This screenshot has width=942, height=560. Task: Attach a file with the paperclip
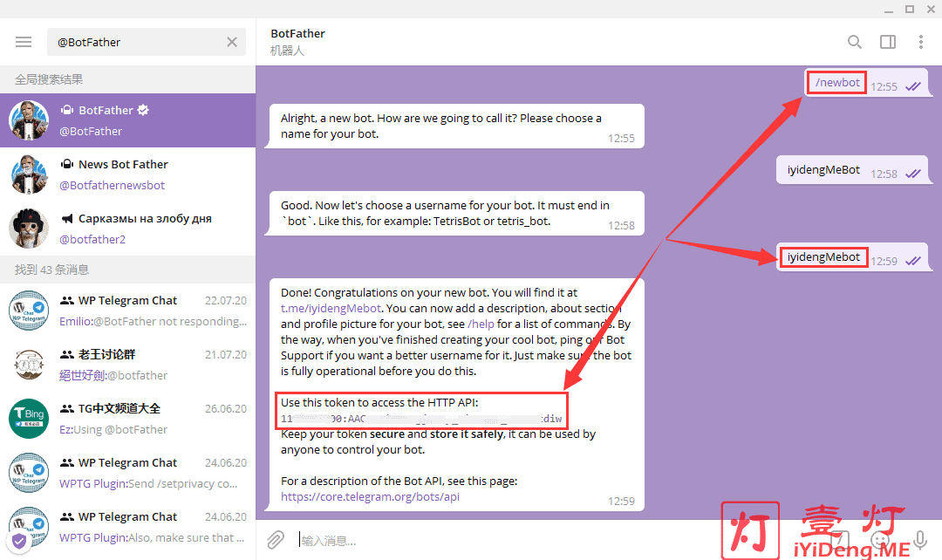pos(276,540)
